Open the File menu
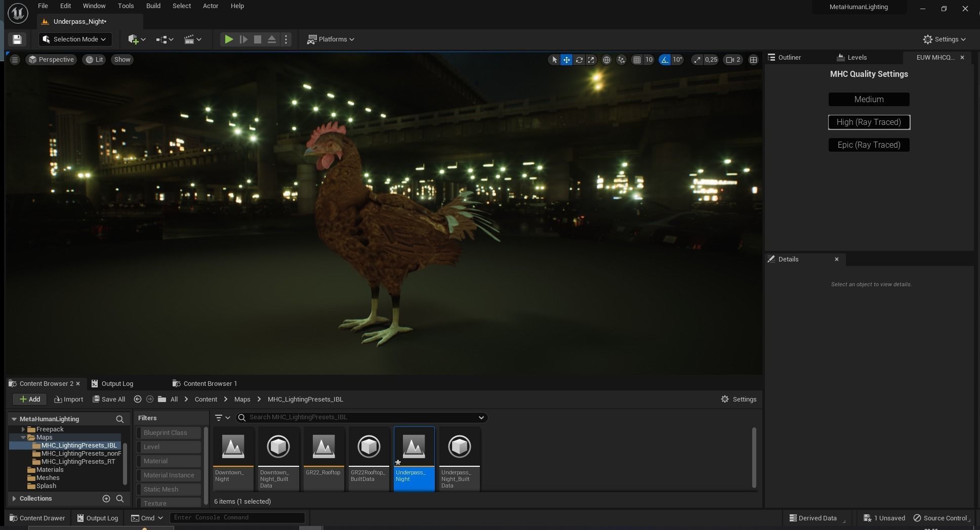Screen dimensions: 980x530 (43, 6)
